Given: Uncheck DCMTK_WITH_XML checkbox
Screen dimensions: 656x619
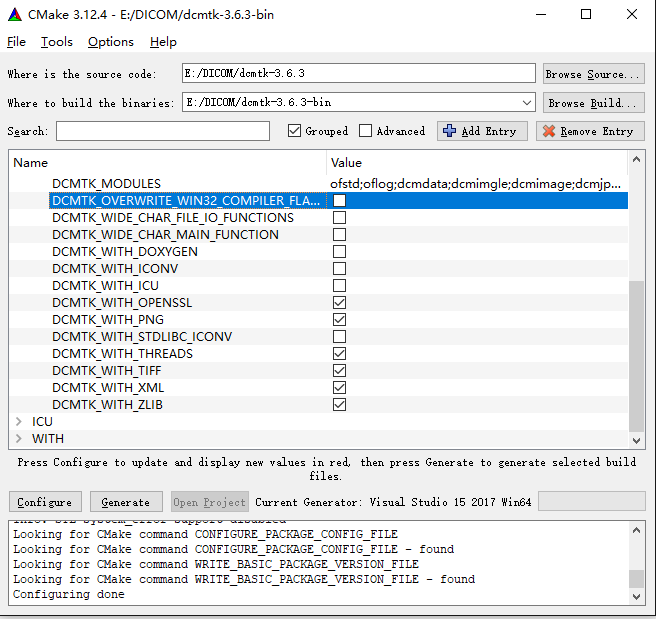Looking at the screenshot, I should tap(339, 388).
